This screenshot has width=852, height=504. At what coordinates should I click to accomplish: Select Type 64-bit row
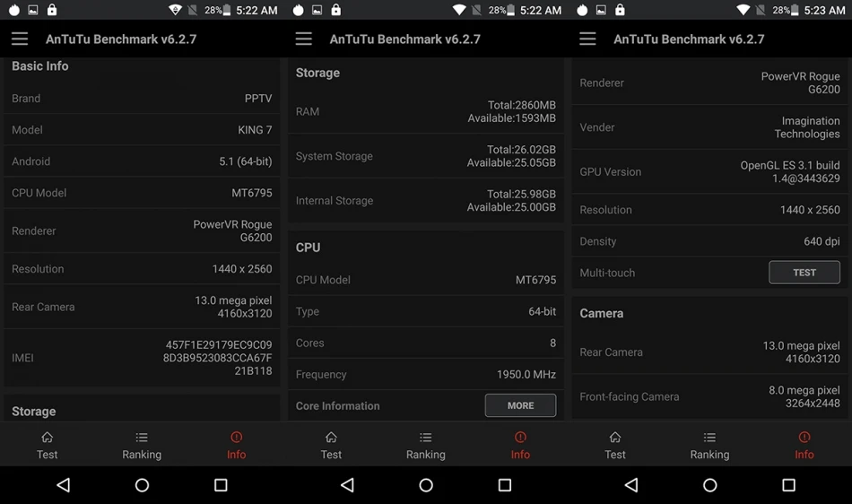pos(426,311)
